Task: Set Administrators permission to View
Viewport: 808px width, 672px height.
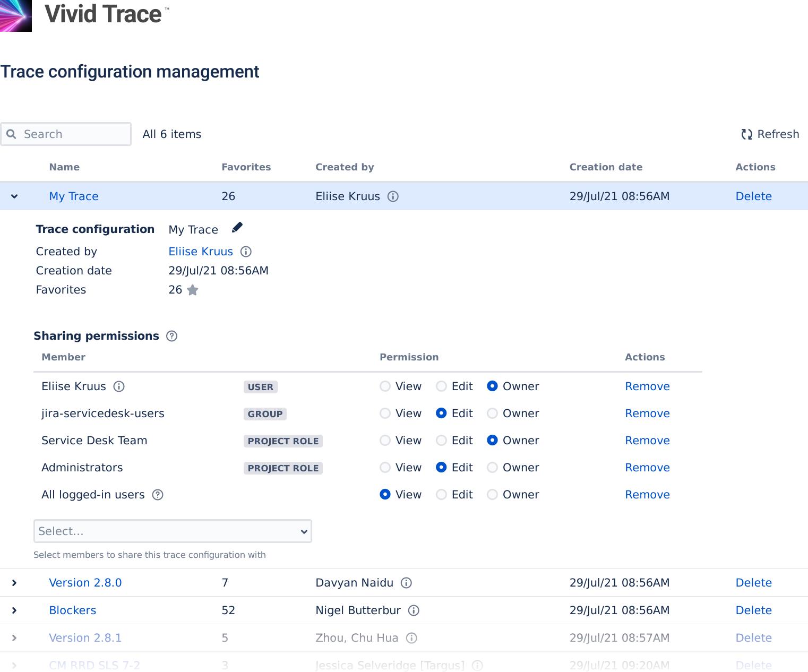Action: (x=385, y=468)
